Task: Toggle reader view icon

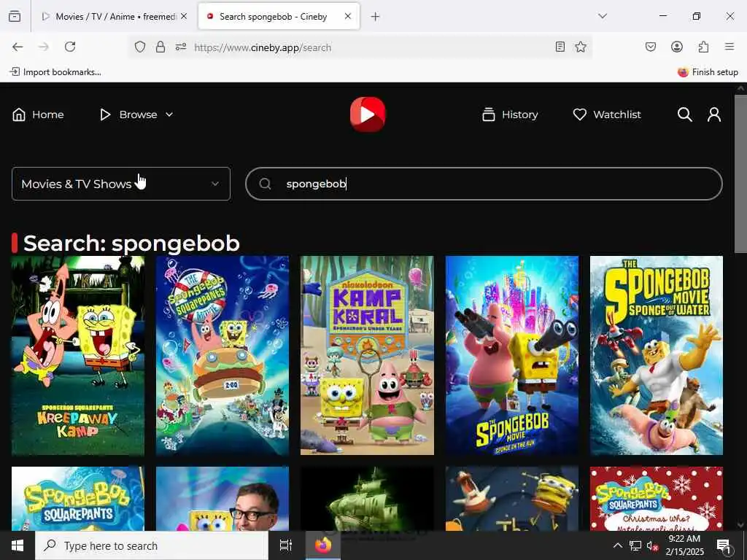Action: click(x=560, y=47)
